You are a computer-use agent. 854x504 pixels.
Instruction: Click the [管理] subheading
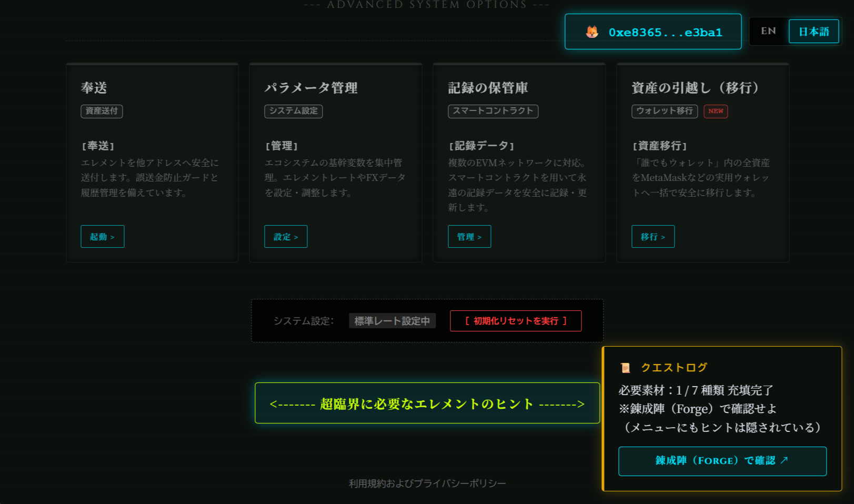pyautogui.click(x=281, y=146)
